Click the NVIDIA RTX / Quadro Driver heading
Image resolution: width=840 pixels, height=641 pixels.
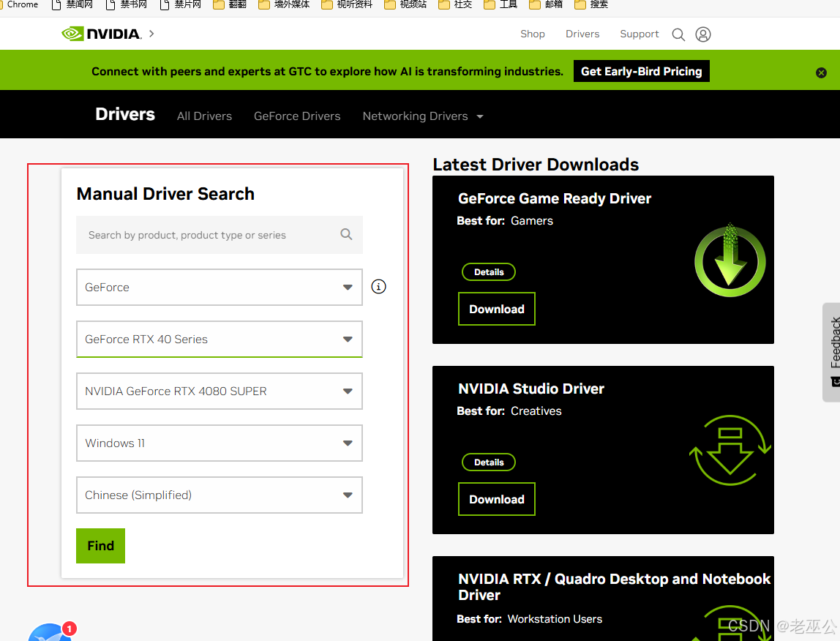point(614,587)
